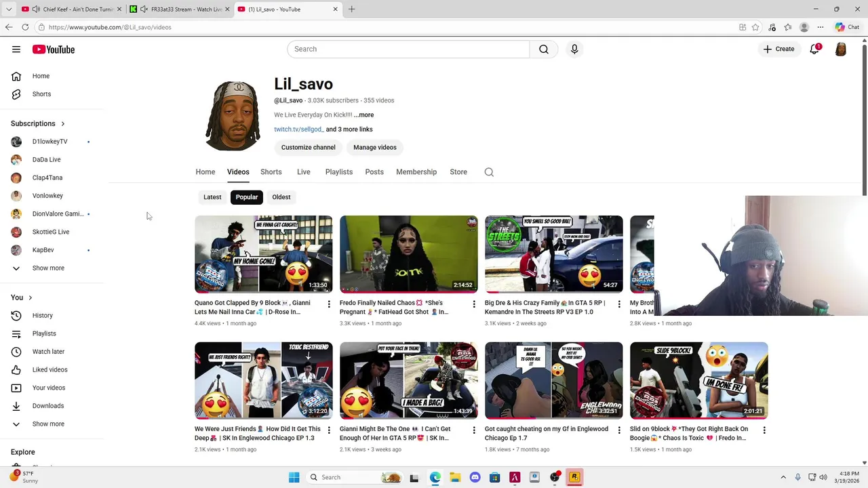This screenshot has width=868, height=488.
Task: Click the search magnifier button
Action: 544,49
